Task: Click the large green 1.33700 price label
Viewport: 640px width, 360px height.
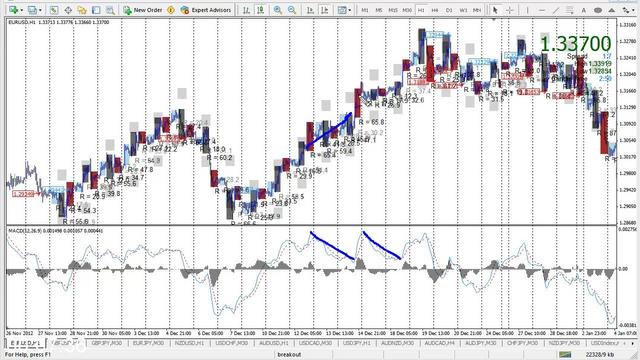Action: coord(576,44)
